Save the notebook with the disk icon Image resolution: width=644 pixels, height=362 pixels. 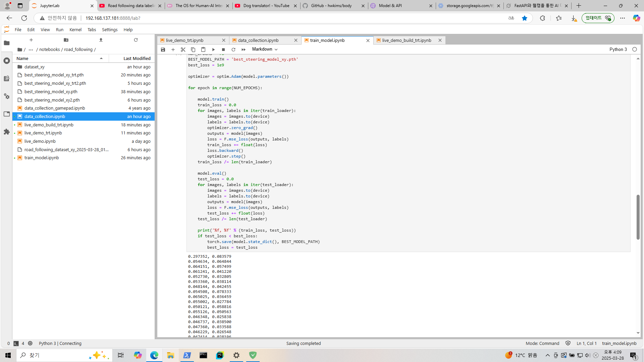pos(163,50)
